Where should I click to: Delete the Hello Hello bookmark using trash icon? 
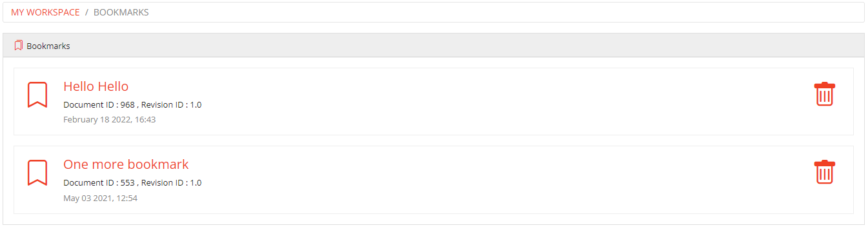tap(824, 94)
